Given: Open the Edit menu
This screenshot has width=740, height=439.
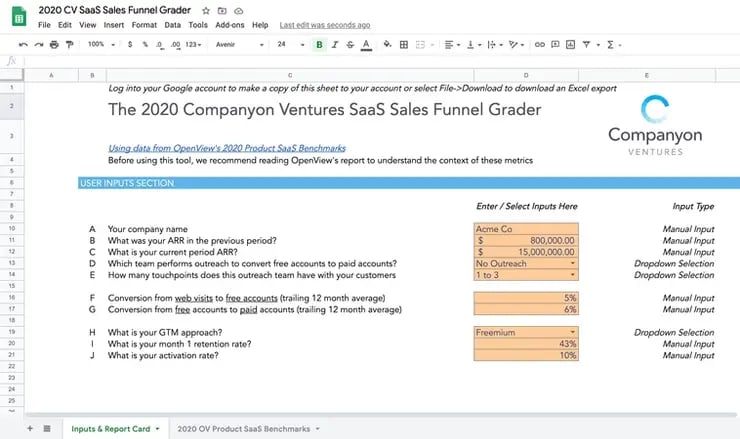Looking at the screenshot, I should [65, 25].
